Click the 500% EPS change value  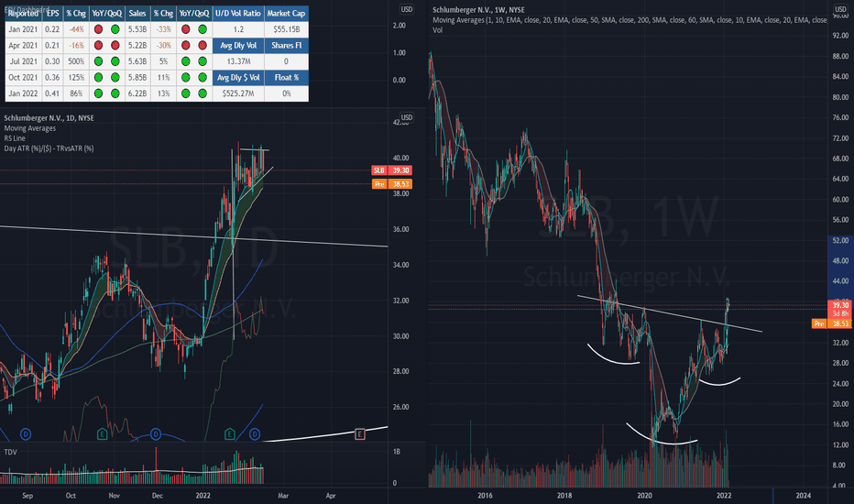(x=76, y=61)
